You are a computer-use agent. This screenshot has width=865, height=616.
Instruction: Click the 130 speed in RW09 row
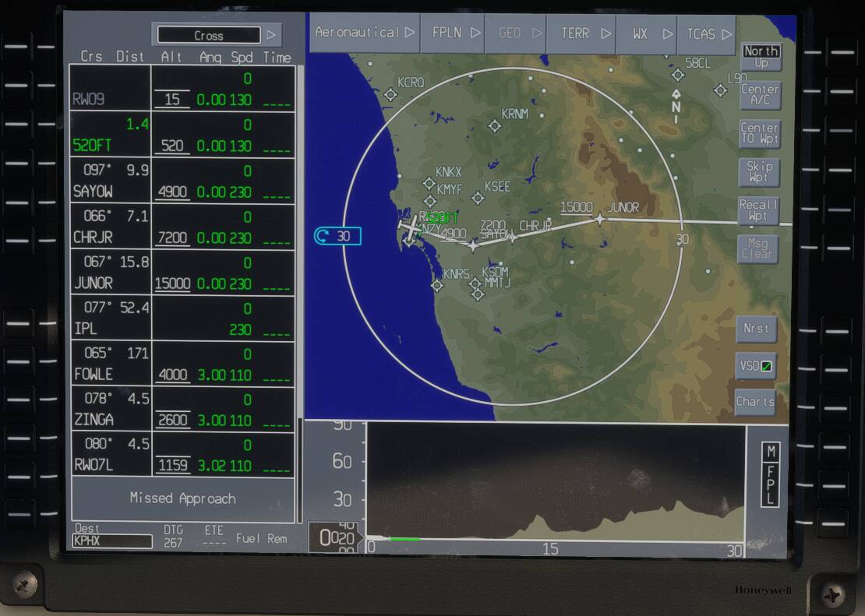pos(240,100)
